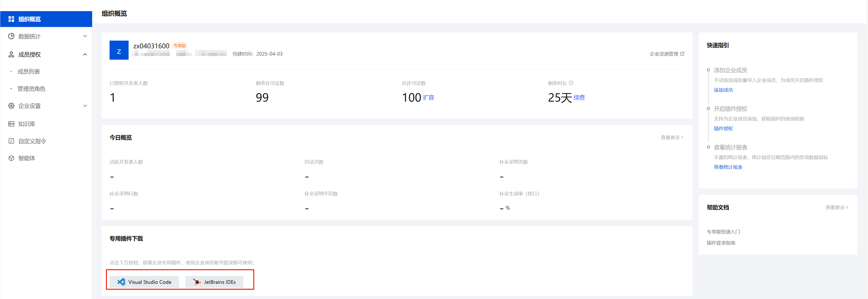Click 扩容 link next to total licenses

click(x=428, y=98)
